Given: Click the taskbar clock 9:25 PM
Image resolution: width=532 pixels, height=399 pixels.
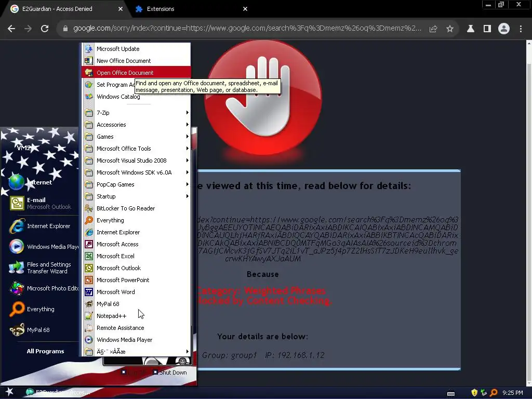Looking at the screenshot, I should point(513,393).
